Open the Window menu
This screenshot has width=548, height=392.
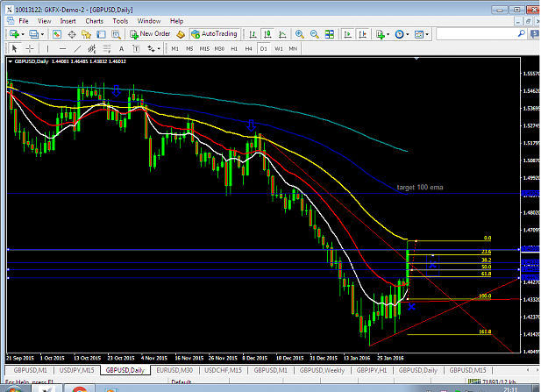pos(149,21)
